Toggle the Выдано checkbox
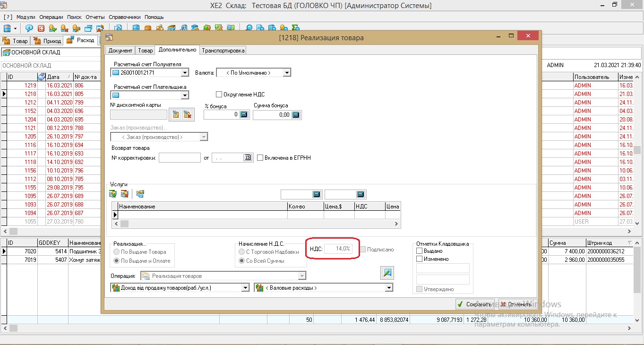The height and width of the screenshot is (345, 644). [x=419, y=251]
